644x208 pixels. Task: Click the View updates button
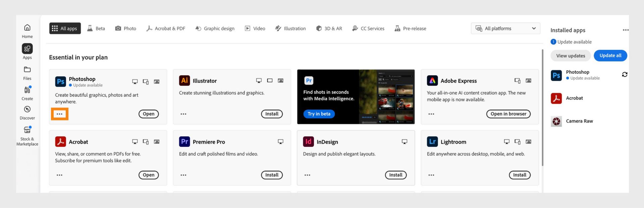pos(571,56)
